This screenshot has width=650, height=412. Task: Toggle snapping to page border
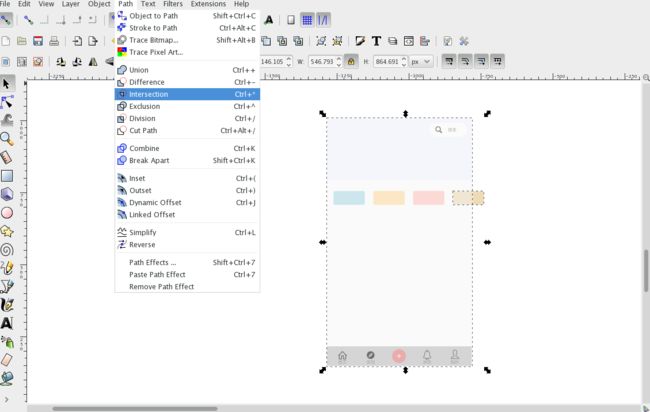click(x=291, y=20)
